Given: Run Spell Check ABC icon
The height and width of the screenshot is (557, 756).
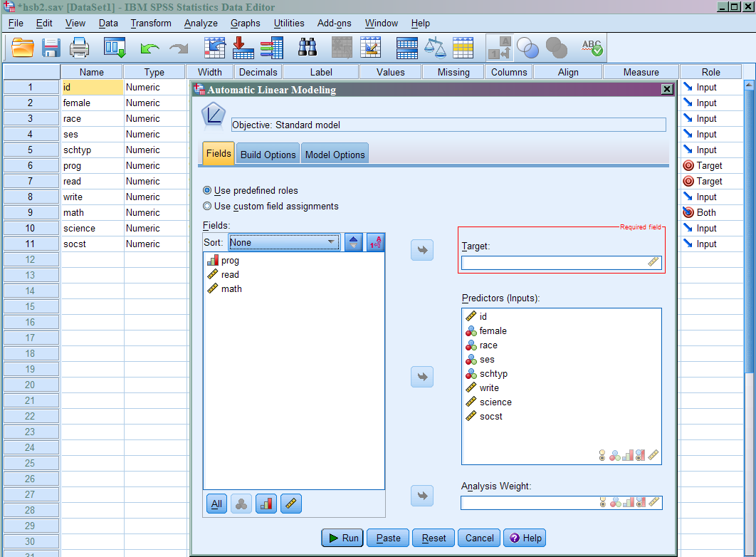Looking at the screenshot, I should (592, 48).
